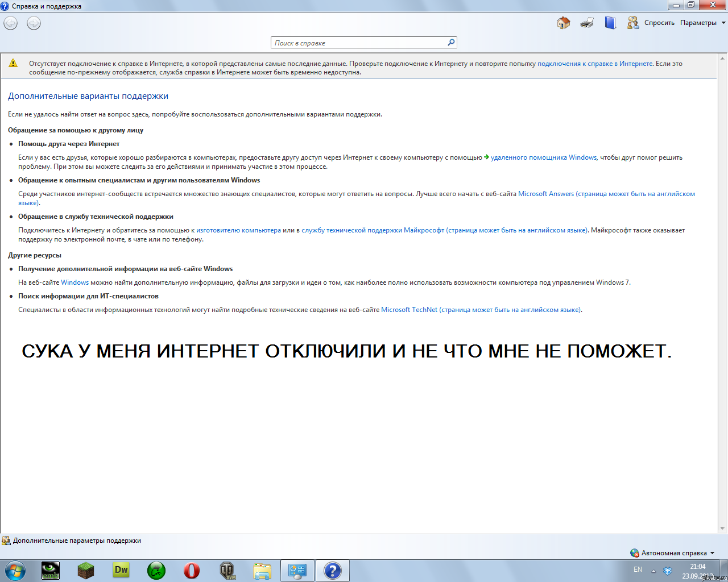728x582 pixels.
Task: Follow the удаленного помощника Windows link
Action: [x=543, y=157]
